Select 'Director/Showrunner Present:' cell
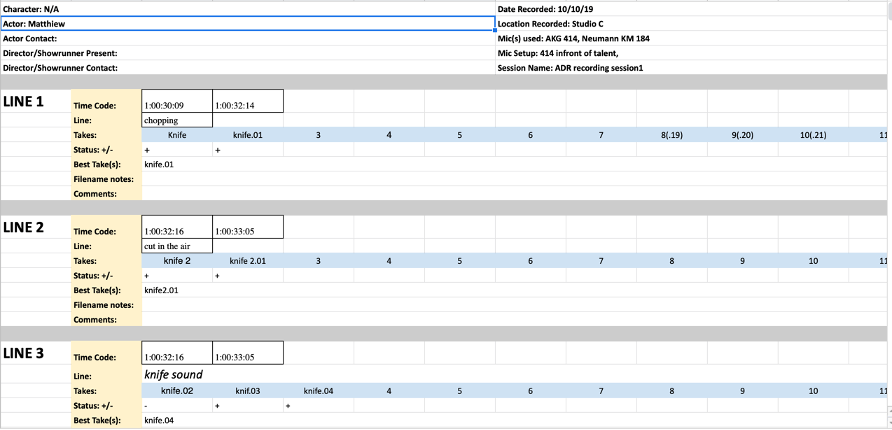Viewport: 892px width, 430px height. [x=247, y=53]
